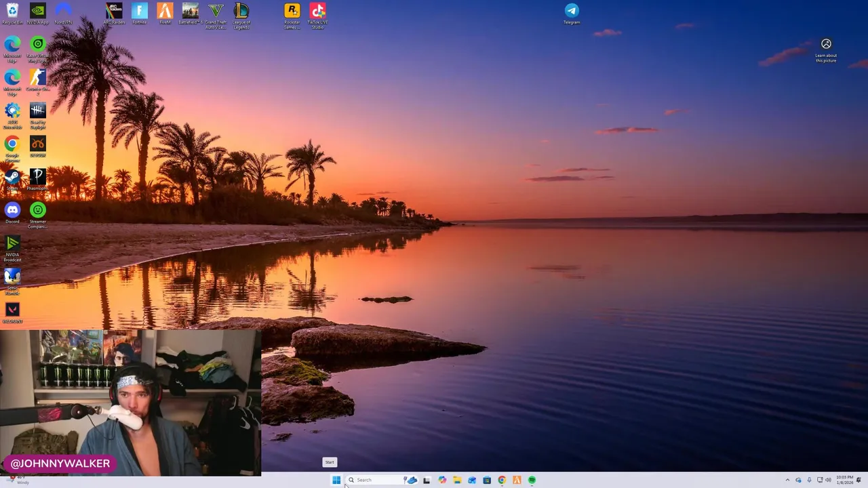The image size is (868, 488).
Task: Open the Sonic Rumble shortcut
Action: 12,282
